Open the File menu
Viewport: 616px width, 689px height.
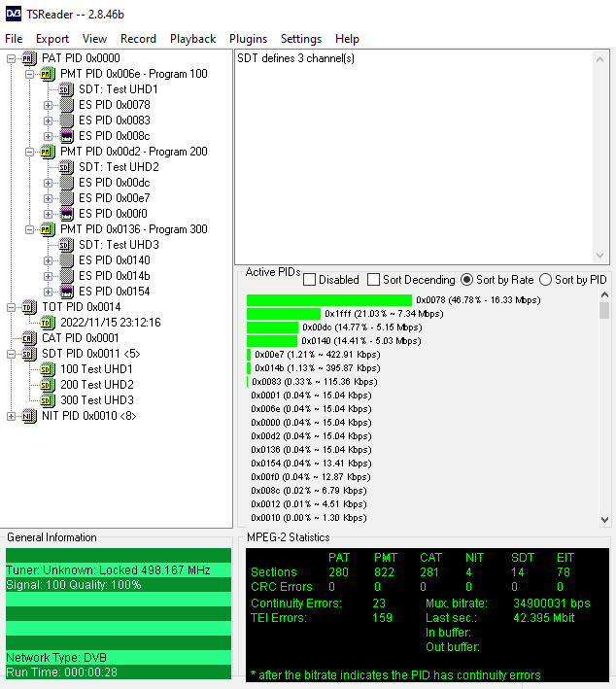14,39
